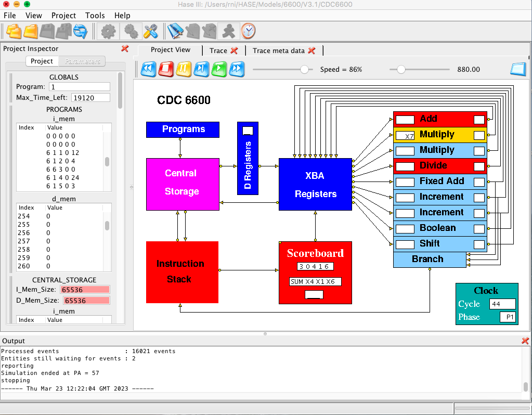The height and width of the screenshot is (415, 532).
Task: Select the Scoreboard block title
Action: pos(315,253)
